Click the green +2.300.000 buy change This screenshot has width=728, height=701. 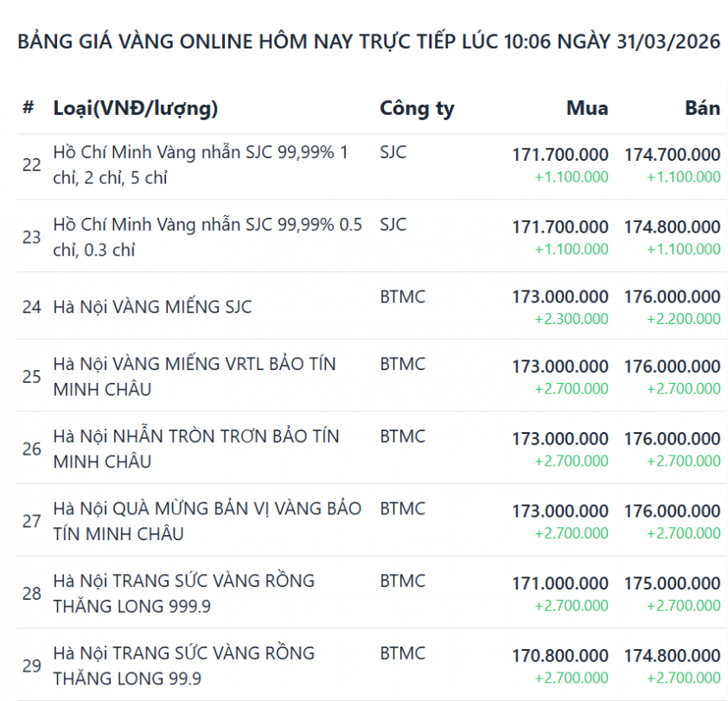tap(571, 319)
